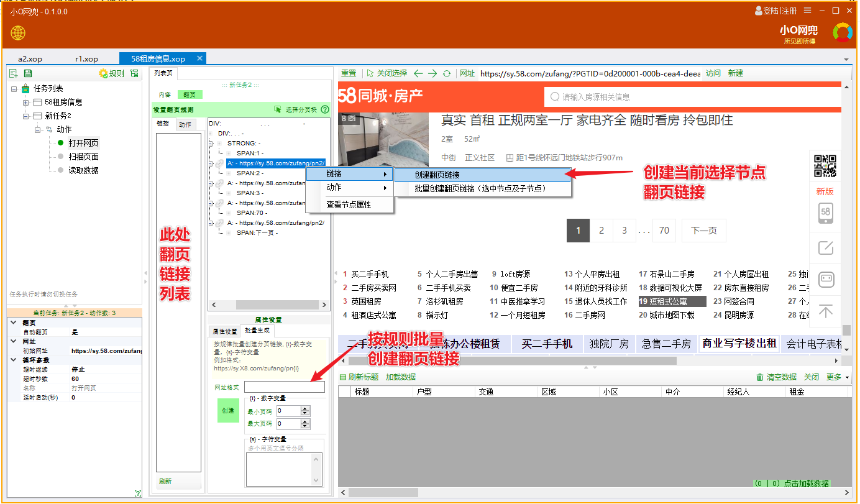The width and height of the screenshot is (860, 504).
Task: Click the back-to-top arrow icon in sidebar
Action: (825, 311)
